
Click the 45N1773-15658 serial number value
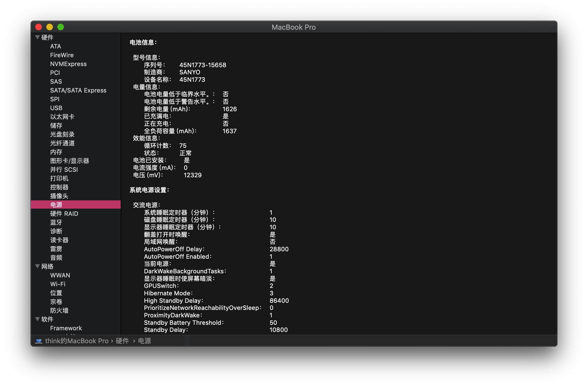pos(203,65)
